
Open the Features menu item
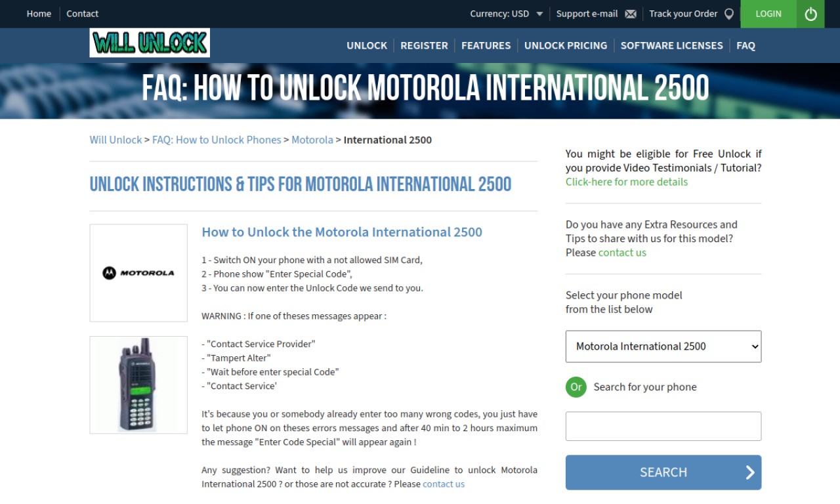486,45
